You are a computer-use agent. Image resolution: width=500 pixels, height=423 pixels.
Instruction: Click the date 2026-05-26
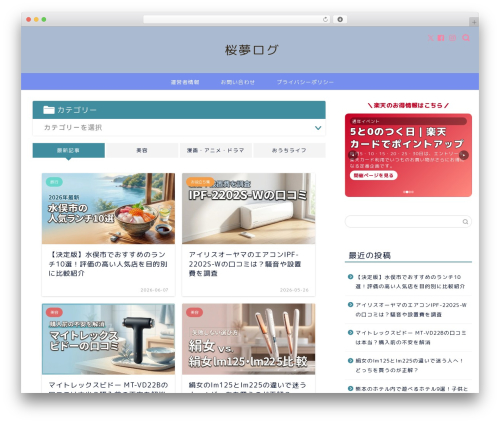(x=294, y=290)
